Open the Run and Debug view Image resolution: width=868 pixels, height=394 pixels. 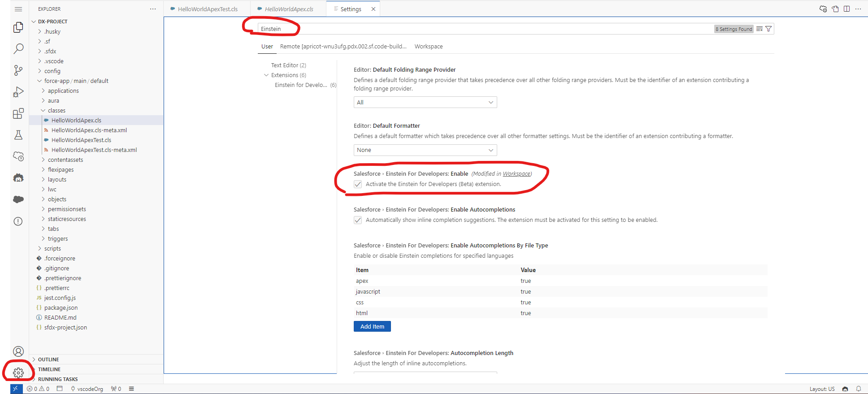18,92
